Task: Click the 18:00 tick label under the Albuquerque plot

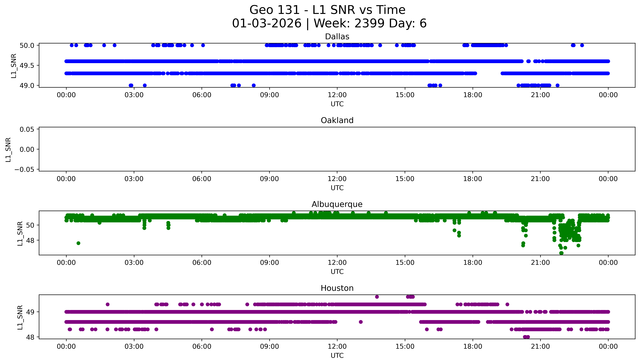Action: (x=473, y=262)
